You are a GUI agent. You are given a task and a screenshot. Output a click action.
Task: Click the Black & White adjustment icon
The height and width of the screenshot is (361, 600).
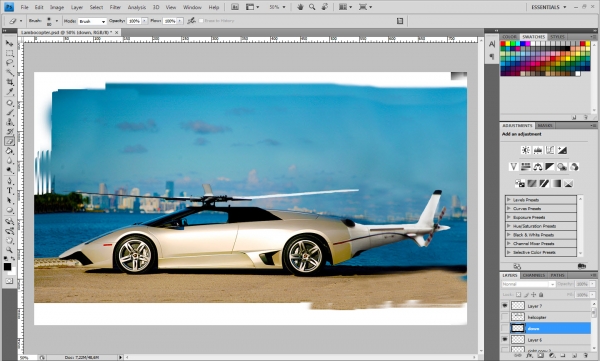tap(549, 167)
